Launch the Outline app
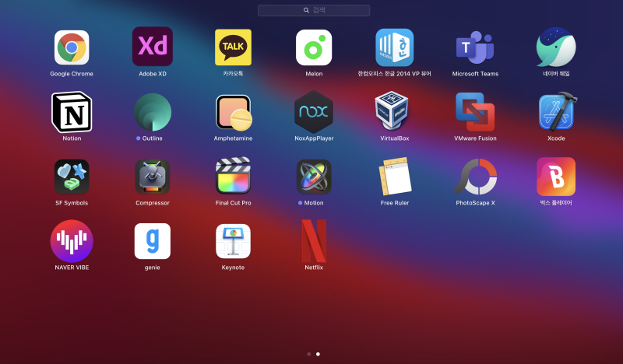 click(153, 112)
